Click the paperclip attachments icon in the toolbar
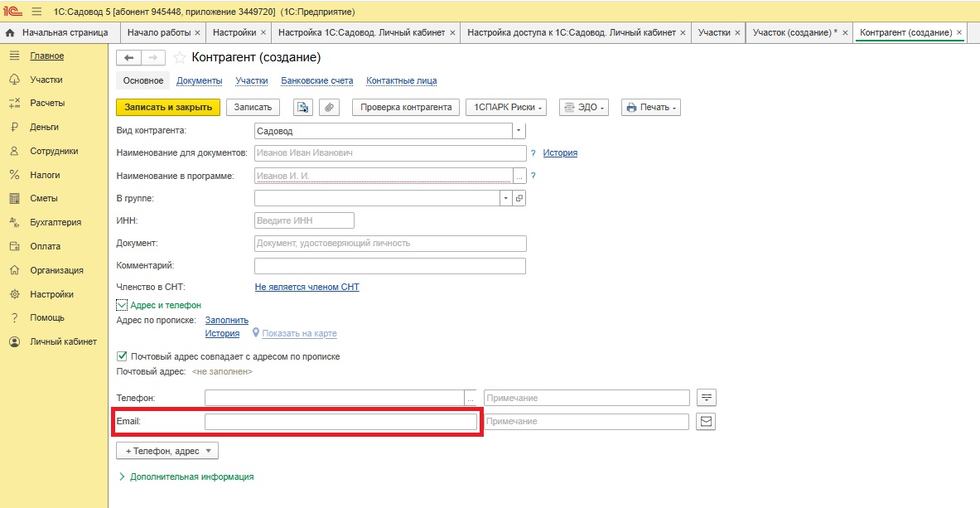Screen dimensions: 980x508 click(x=330, y=107)
